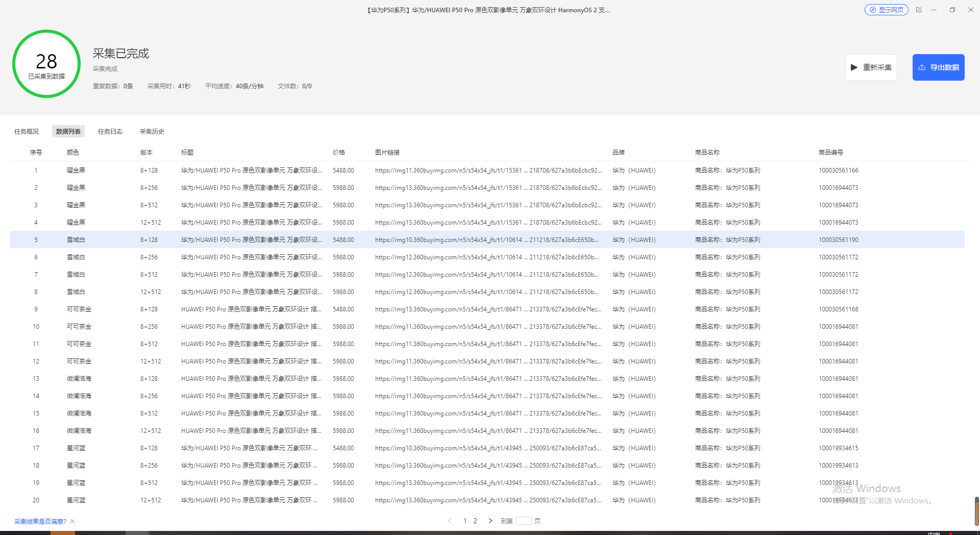Click version 12+512 in row 4
The width and height of the screenshot is (980, 535).
coord(151,223)
